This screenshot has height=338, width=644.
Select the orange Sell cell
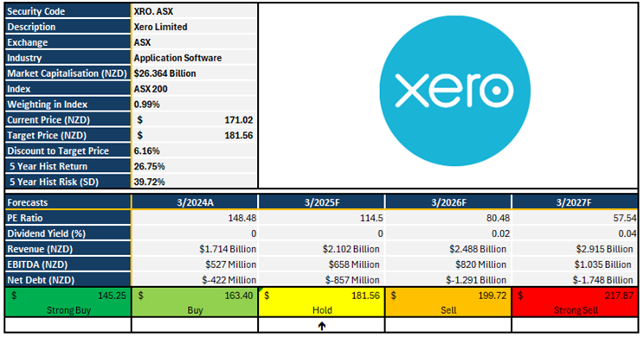point(448,303)
